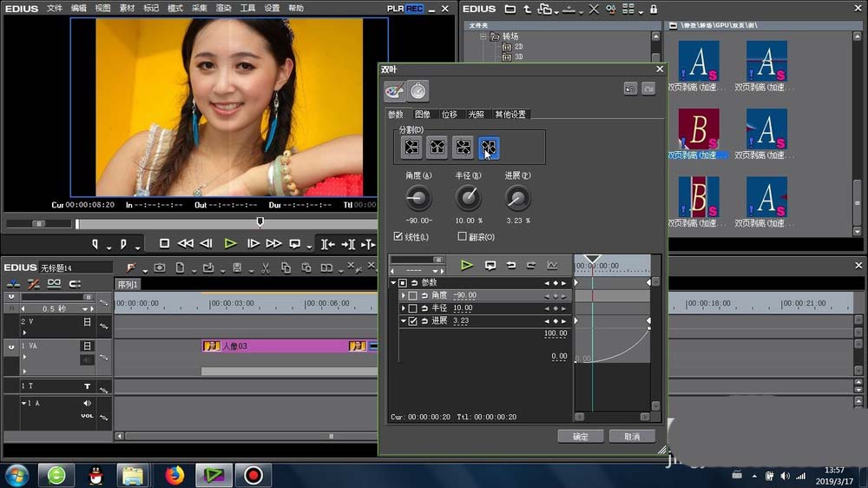The width and height of the screenshot is (868, 488).
Task: Toggle the 参数 group keyframe checkbox
Action: click(x=403, y=283)
